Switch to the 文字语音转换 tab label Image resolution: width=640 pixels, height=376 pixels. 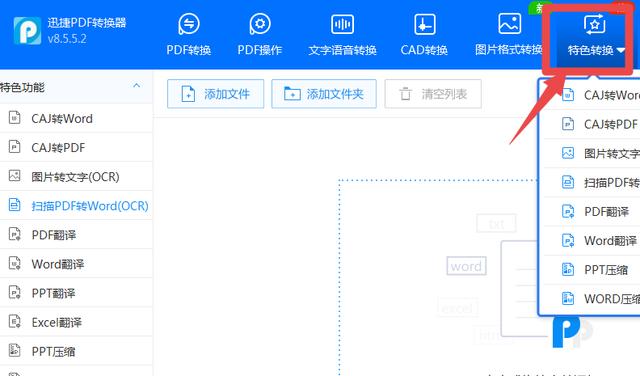click(342, 50)
